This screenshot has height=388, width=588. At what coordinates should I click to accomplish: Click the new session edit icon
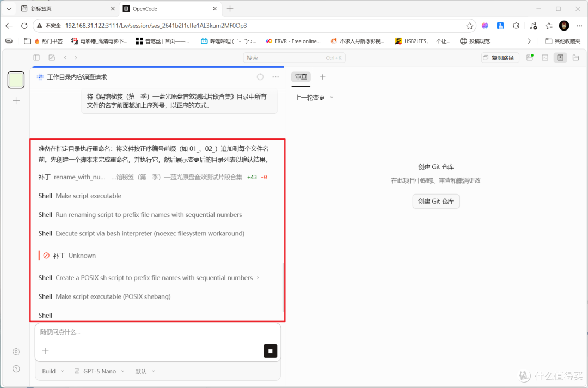(52, 58)
